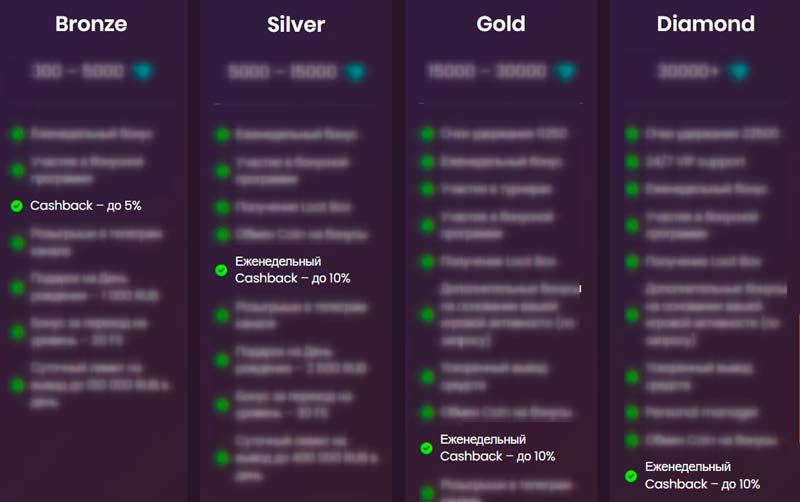Select the Bronze tier heading
Viewport: 800px width, 502px height.
[x=91, y=23]
